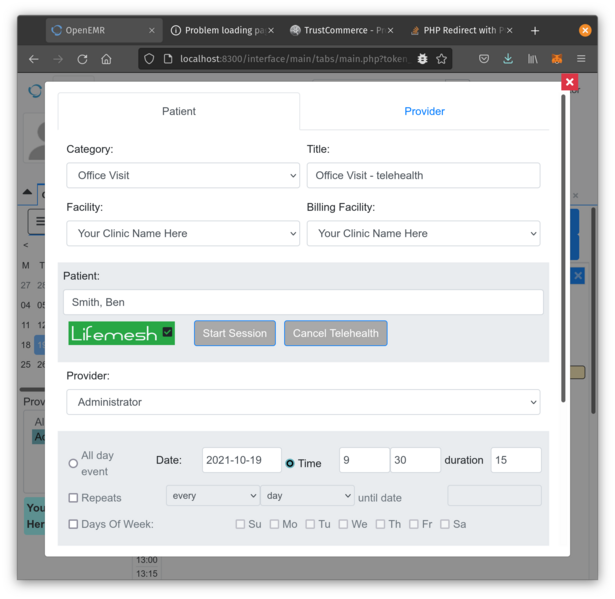This screenshot has height=599, width=615.
Task: Go to browser home page icon
Action: pos(106,59)
